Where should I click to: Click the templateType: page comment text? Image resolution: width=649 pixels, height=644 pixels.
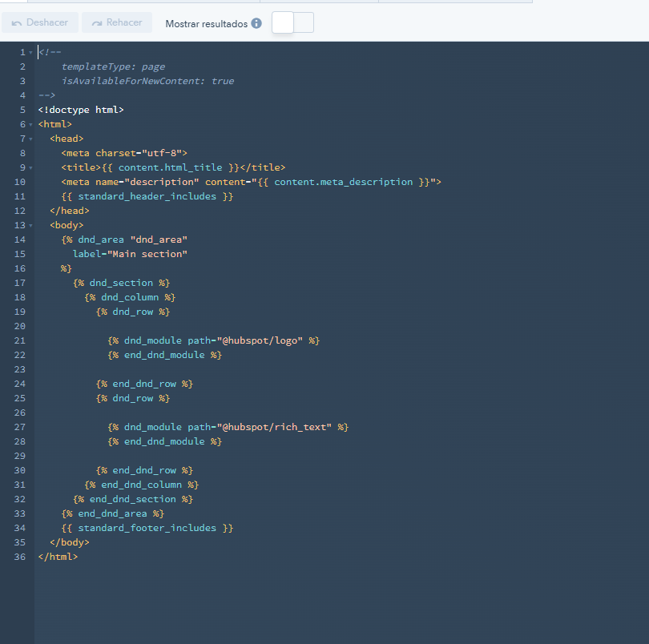tap(113, 66)
